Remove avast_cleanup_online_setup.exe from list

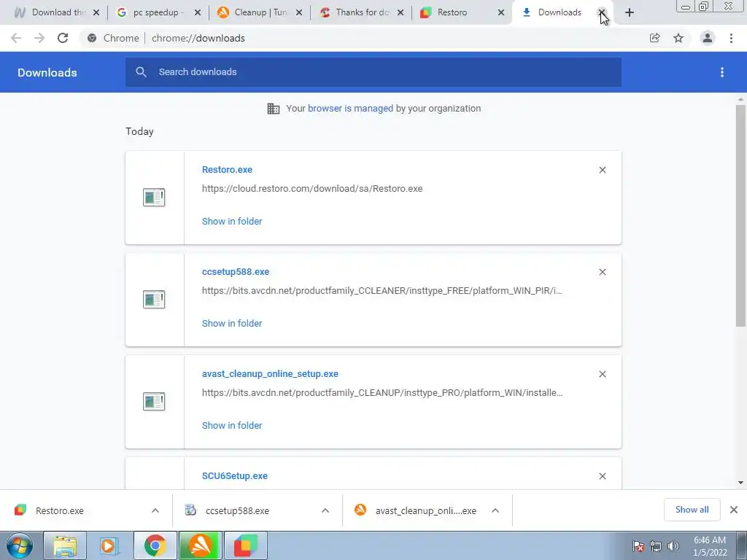tap(603, 374)
